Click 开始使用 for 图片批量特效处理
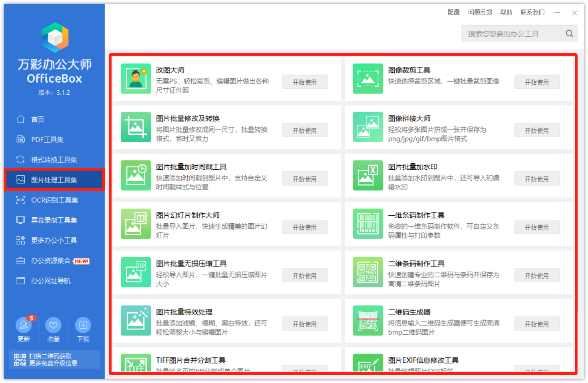Screen dimensions: 588x383 (x=305, y=324)
